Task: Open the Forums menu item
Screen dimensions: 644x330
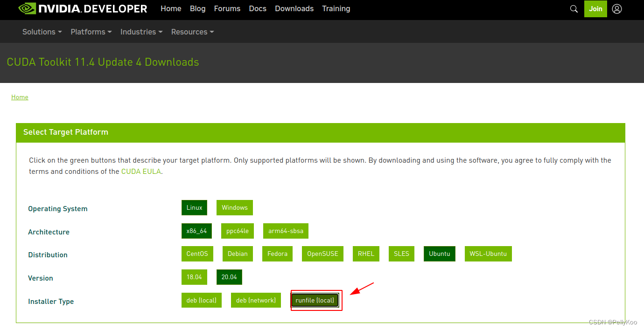Action: 227,8
